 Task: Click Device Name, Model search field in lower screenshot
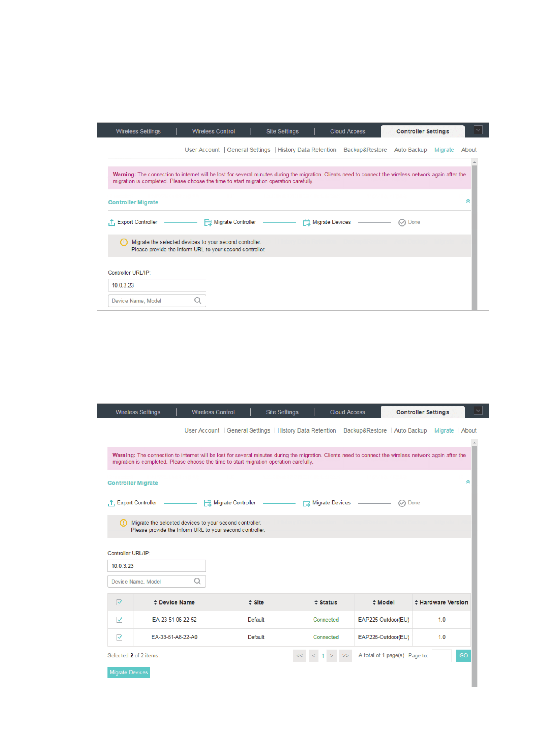point(157,582)
